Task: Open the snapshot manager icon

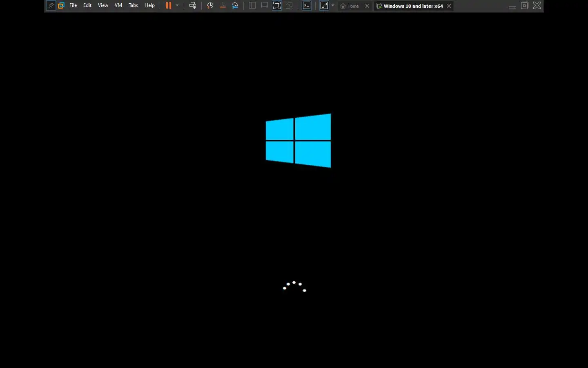Action: coord(235,6)
